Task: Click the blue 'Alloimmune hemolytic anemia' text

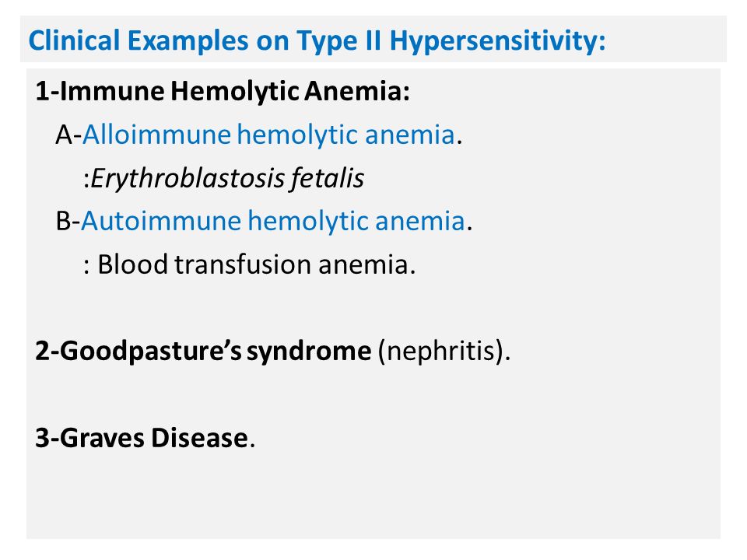Action: pos(268,135)
